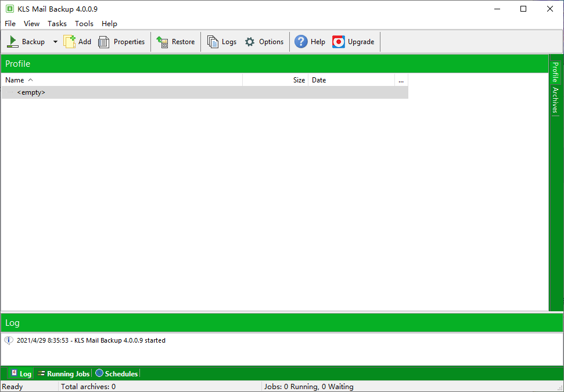Screen dimensions: 564x392
Task: Sort by the Size column header
Action: click(275, 80)
